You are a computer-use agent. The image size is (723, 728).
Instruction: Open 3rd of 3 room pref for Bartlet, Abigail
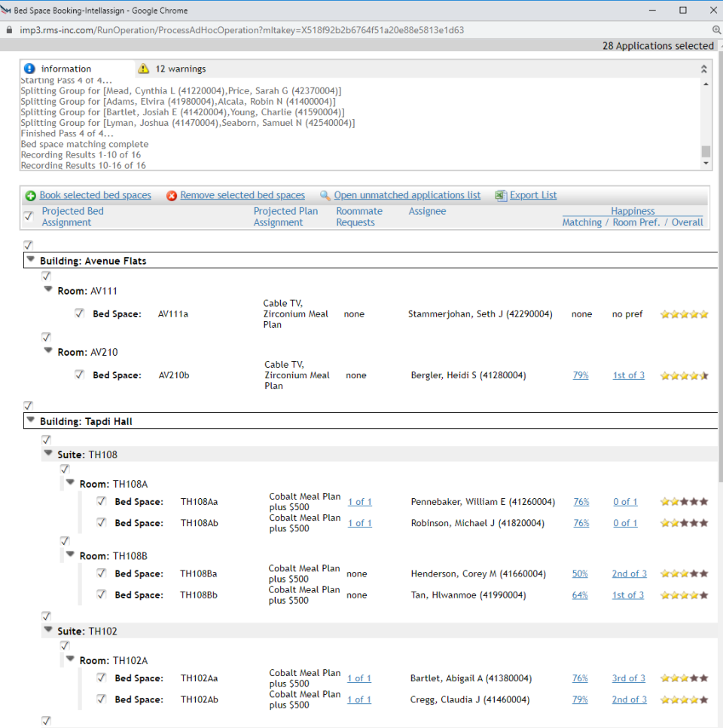point(628,678)
